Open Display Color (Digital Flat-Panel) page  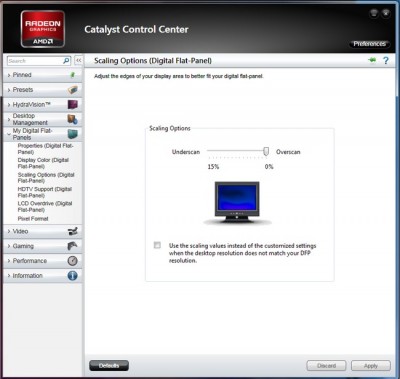coord(43,163)
